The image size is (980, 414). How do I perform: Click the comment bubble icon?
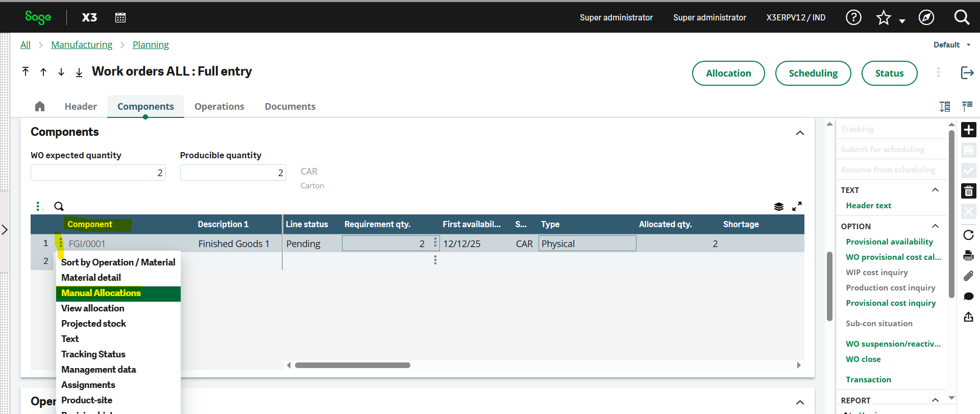pos(969,297)
